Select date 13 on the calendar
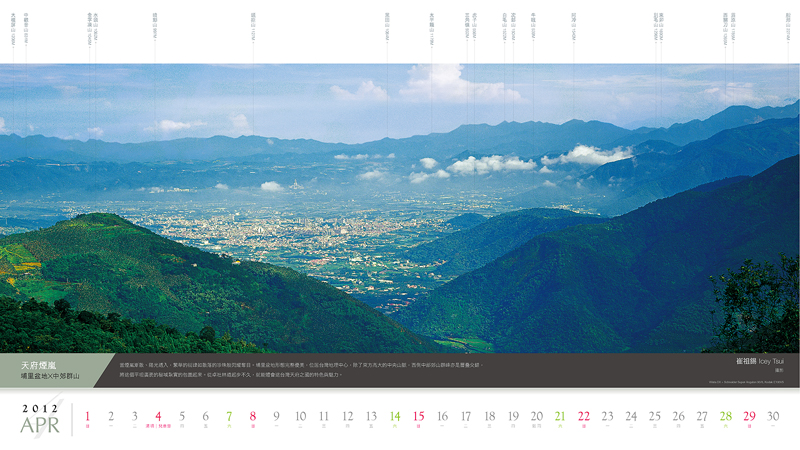Screen dimensions: 800x450 (x=371, y=416)
